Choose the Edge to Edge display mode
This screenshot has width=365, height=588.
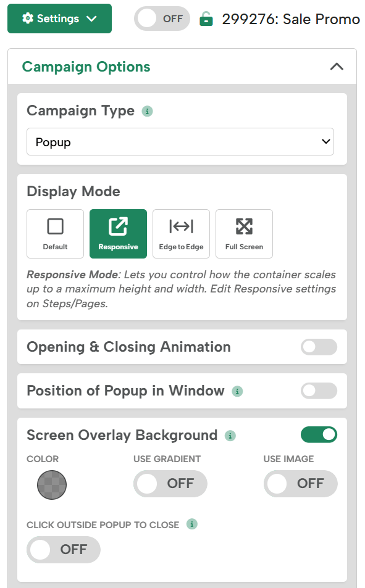pyautogui.click(x=181, y=234)
